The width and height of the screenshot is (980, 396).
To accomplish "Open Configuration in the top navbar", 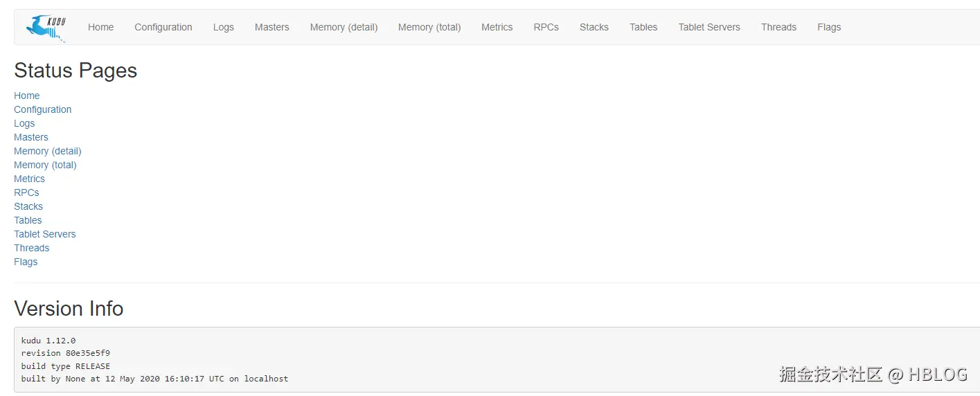I will click(163, 27).
